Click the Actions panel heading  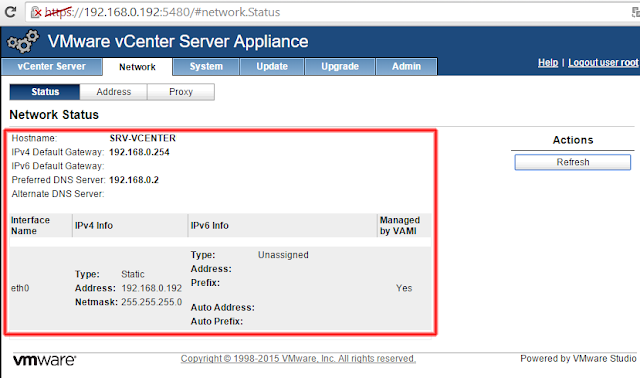[x=573, y=140]
